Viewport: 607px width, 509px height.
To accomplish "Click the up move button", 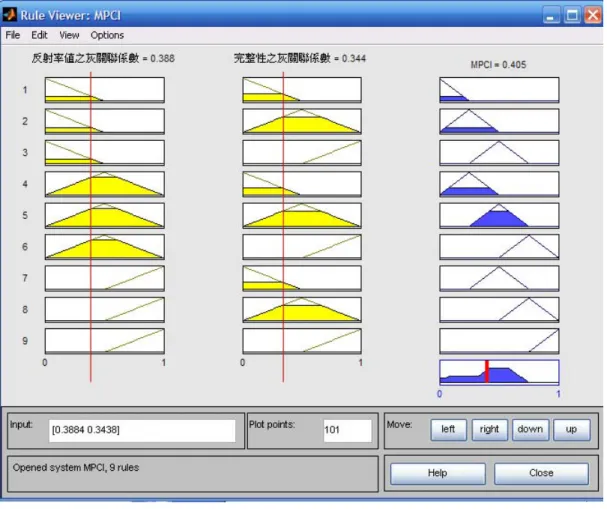I will (x=572, y=430).
